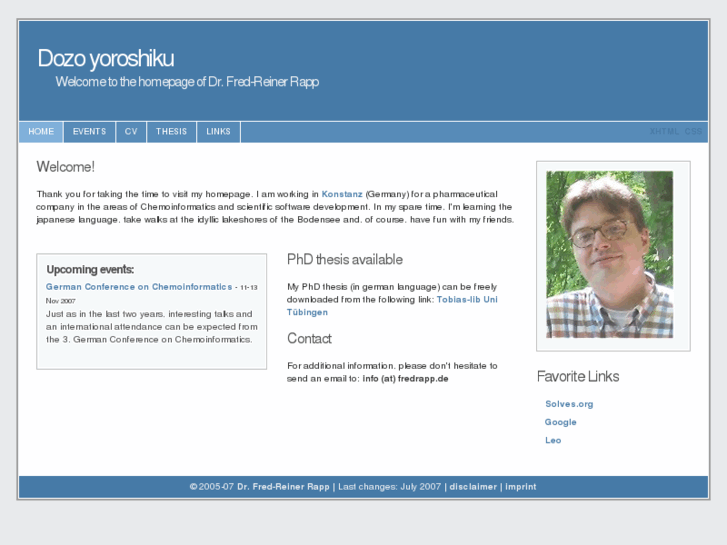Click the Contact heading
727x545 pixels.
pyautogui.click(x=309, y=339)
